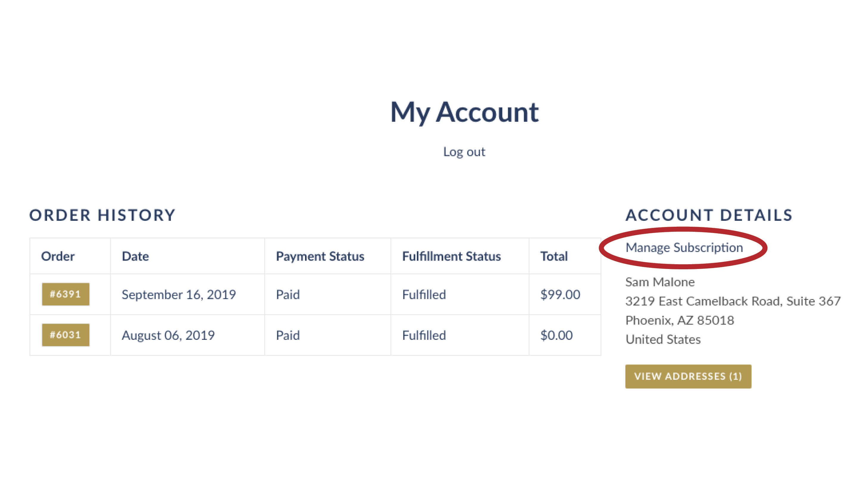Click the My Account page heading
868x496 pixels.
coord(464,112)
